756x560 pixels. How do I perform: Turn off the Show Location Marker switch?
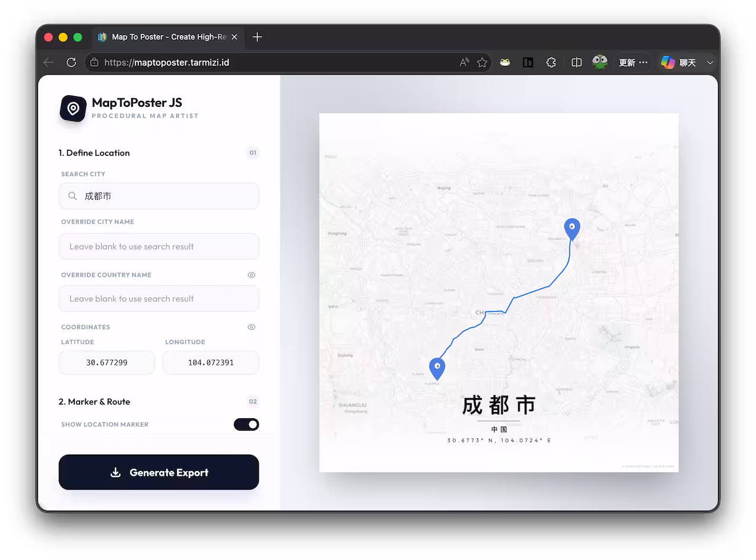(246, 424)
